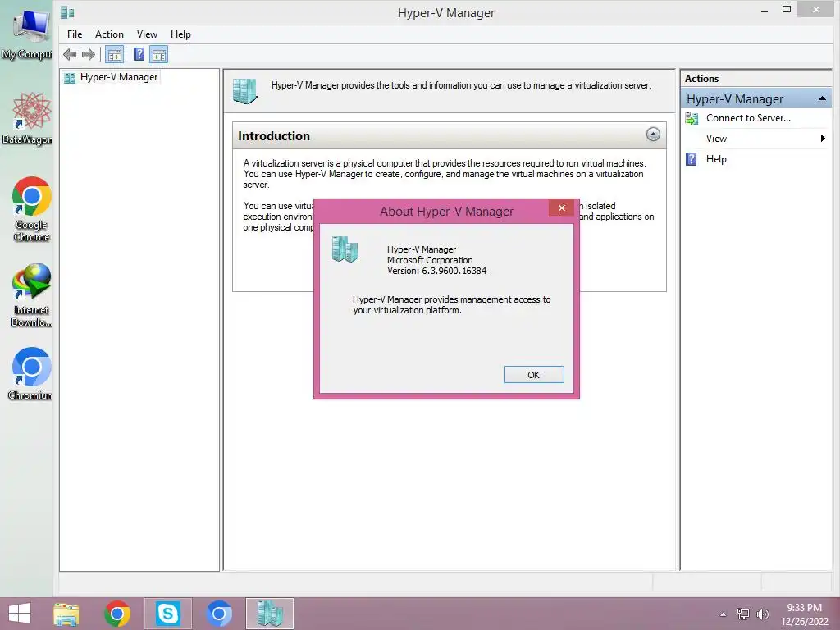
Task: Minimize the Hyper-V Manager window
Action: coord(765,11)
